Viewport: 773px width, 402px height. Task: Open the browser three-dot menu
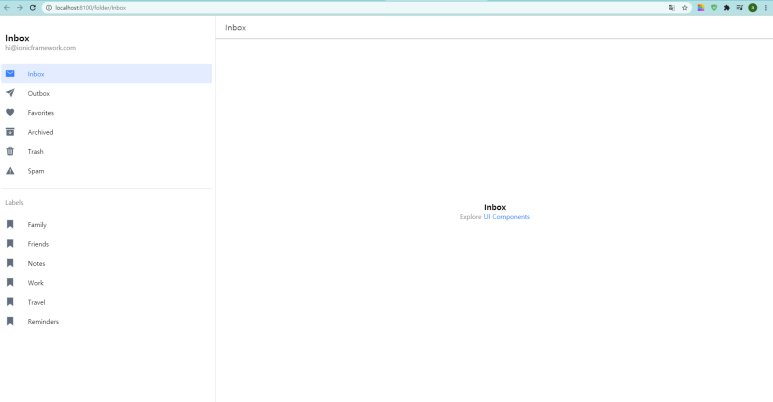tap(766, 8)
